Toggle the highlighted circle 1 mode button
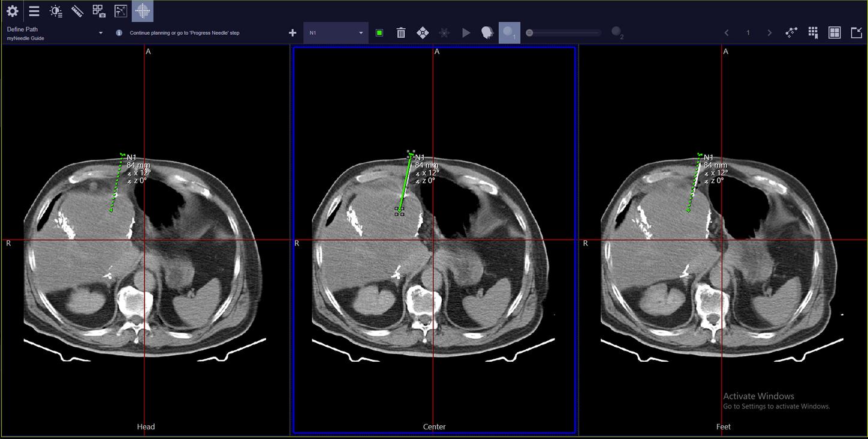The width and height of the screenshot is (868, 439). pyautogui.click(x=509, y=32)
